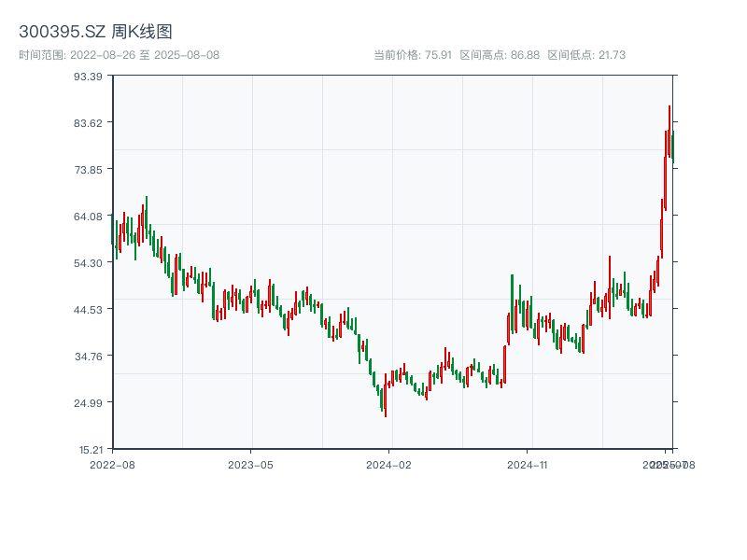Select the 2024-11 x-axis date label
Viewport: 747px width, 560px height.
[x=527, y=464]
